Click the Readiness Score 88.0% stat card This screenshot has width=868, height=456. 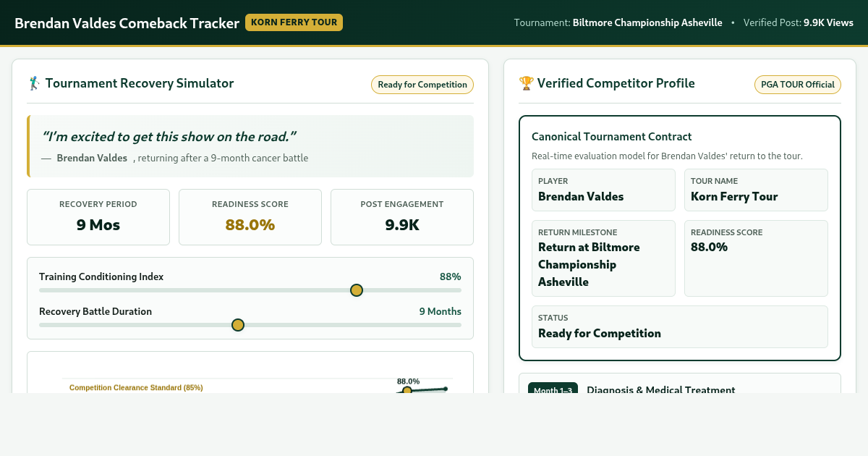coord(250,217)
